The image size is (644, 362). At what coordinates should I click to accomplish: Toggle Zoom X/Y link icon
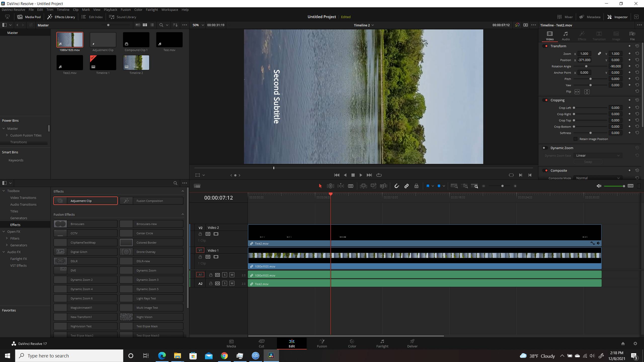tap(599, 54)
